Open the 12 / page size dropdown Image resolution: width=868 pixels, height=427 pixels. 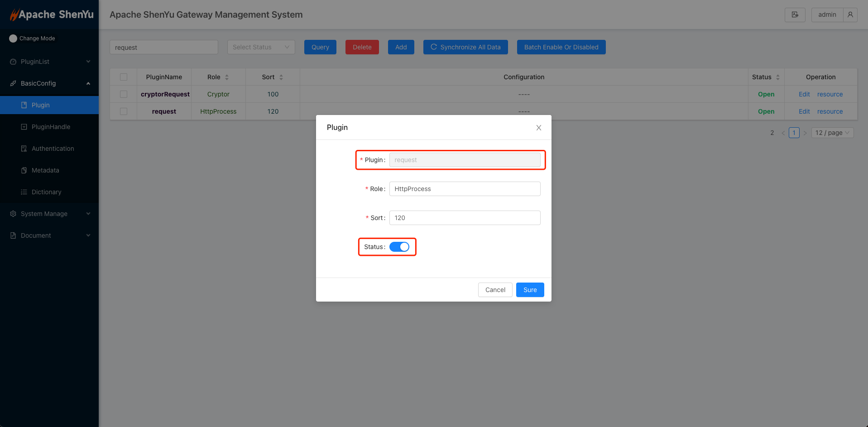832,133
